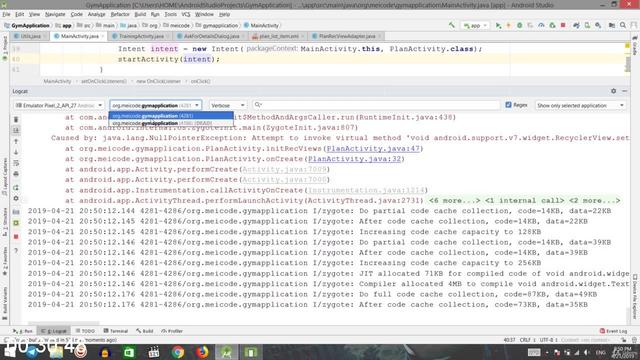This screenshot has width=640, height=360.
Task: Stop the running app with red square
Action: tap(563, 25)
